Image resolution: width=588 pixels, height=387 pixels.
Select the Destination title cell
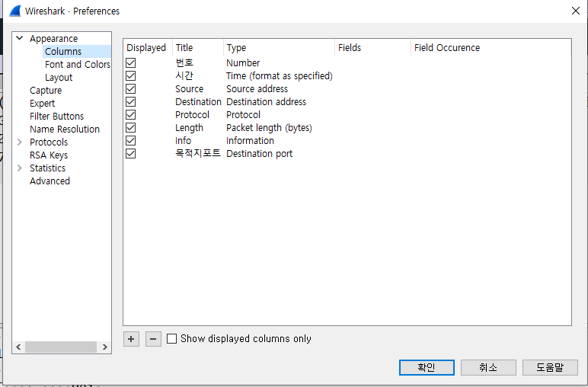[198, 101]
